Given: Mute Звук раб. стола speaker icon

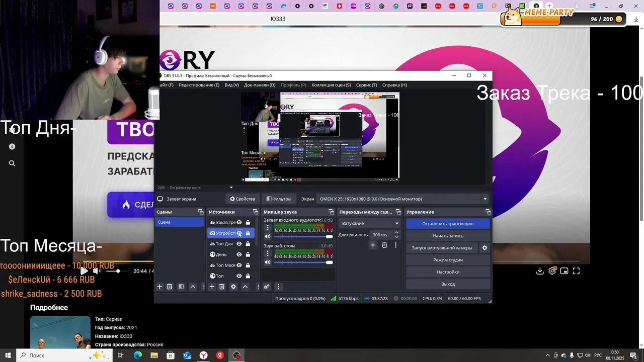Looking at the screenshot, I should pyautogui.click(x=268, y=262).
